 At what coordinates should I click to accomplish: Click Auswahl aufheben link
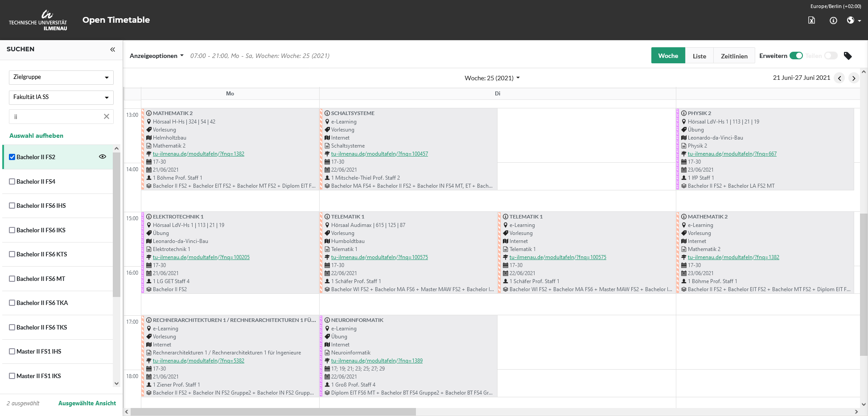click(x=36, y=136)
